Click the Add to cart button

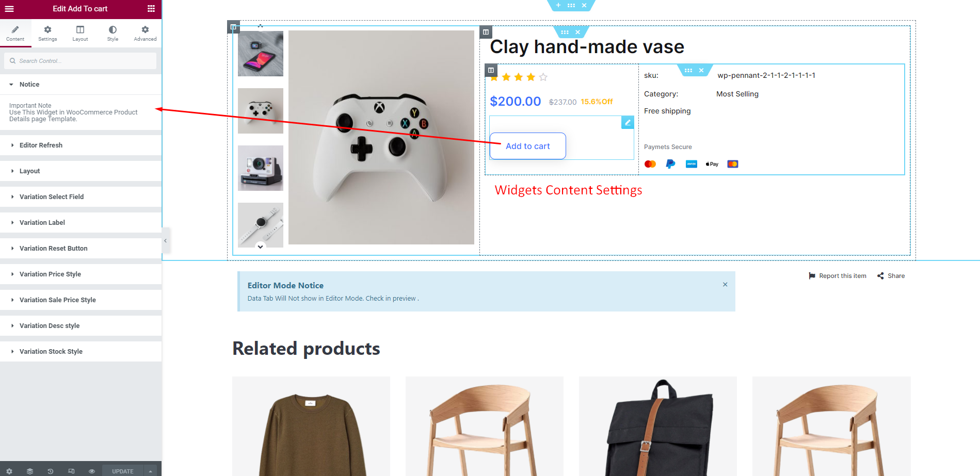coord(527,146)
